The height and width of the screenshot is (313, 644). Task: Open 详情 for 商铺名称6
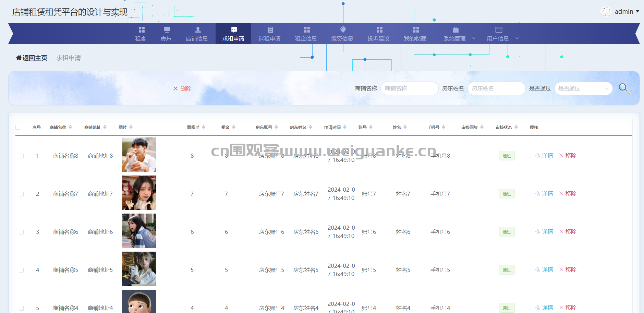click(544, 232)
